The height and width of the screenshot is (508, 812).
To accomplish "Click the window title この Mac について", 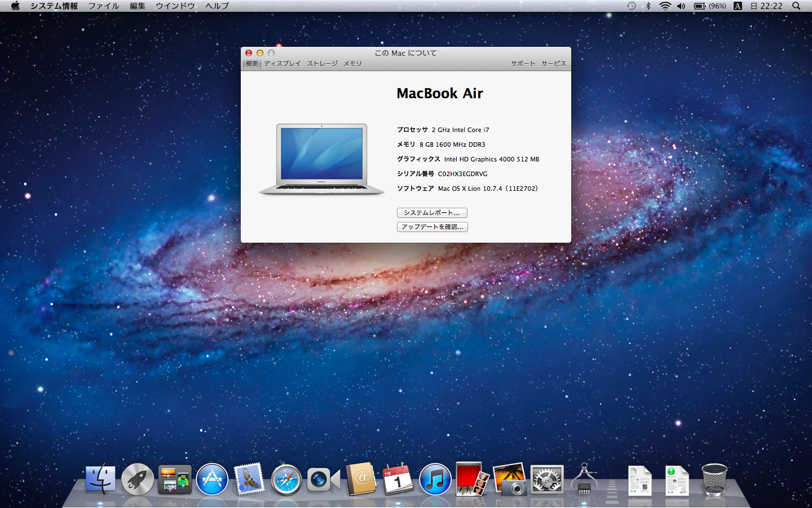I will click(x=406, y=53).
